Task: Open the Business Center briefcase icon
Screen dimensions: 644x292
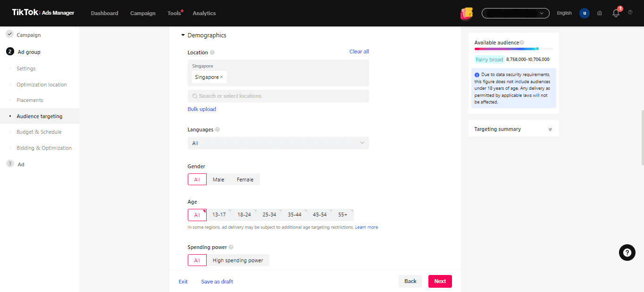Action: [599, 13]
